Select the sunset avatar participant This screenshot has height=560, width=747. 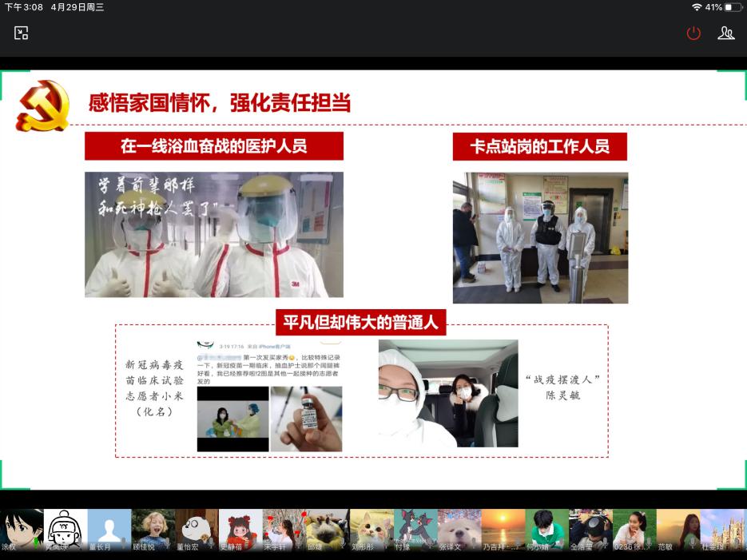(x=503, y=530)
